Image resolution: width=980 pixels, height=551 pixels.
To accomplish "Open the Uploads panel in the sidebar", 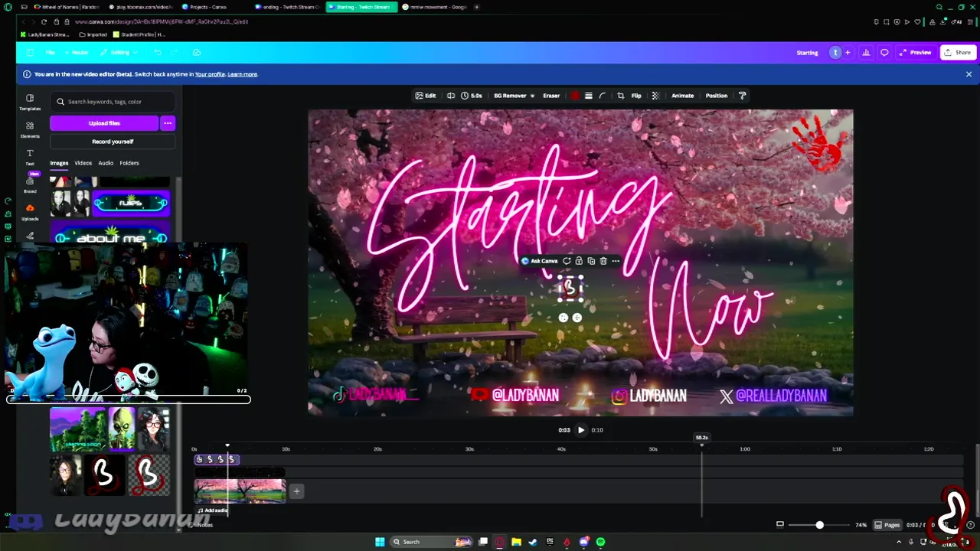I will pos(30,212).
